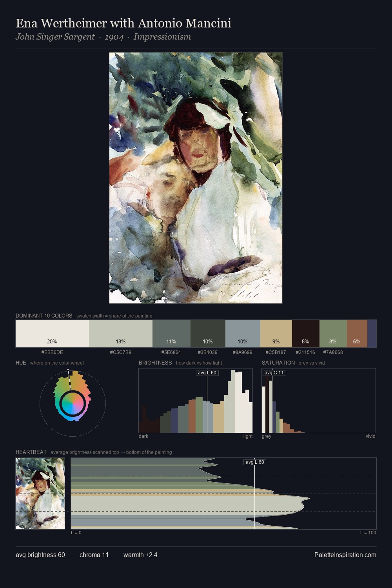Click the 'grey' axis label under Saturation
This screenshot has width=392, height=588.
click(267, 436)
